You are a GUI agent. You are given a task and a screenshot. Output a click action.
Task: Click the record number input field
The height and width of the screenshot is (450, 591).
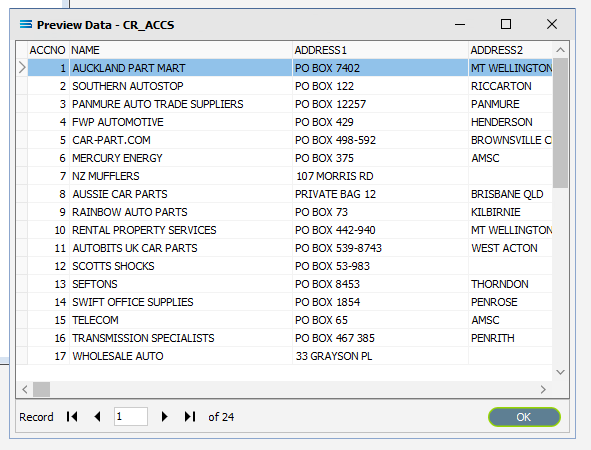(130, 416)
